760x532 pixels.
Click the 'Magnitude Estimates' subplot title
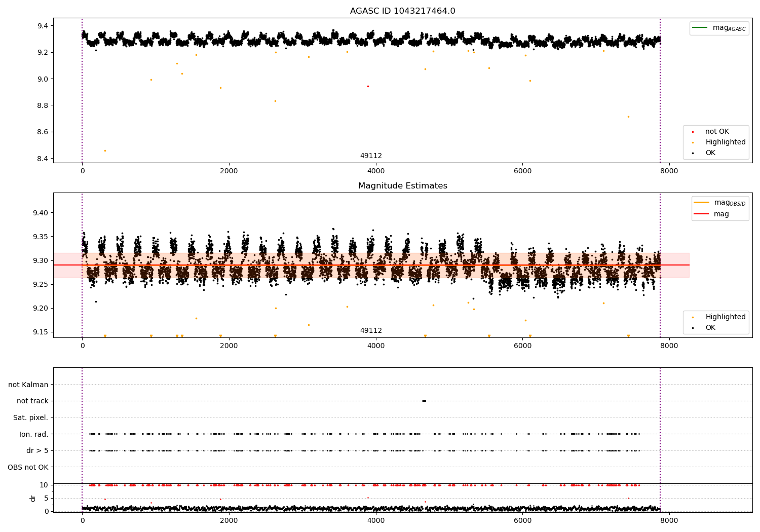click(402, 186)
